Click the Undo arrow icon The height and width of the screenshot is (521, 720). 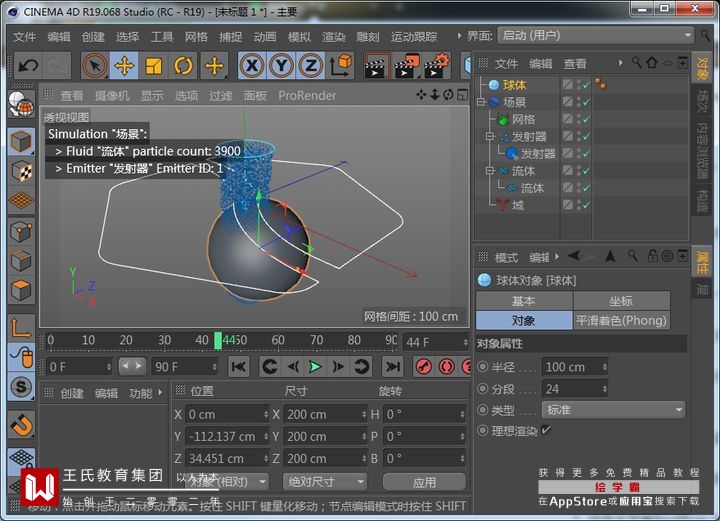(x=28, y=66)
